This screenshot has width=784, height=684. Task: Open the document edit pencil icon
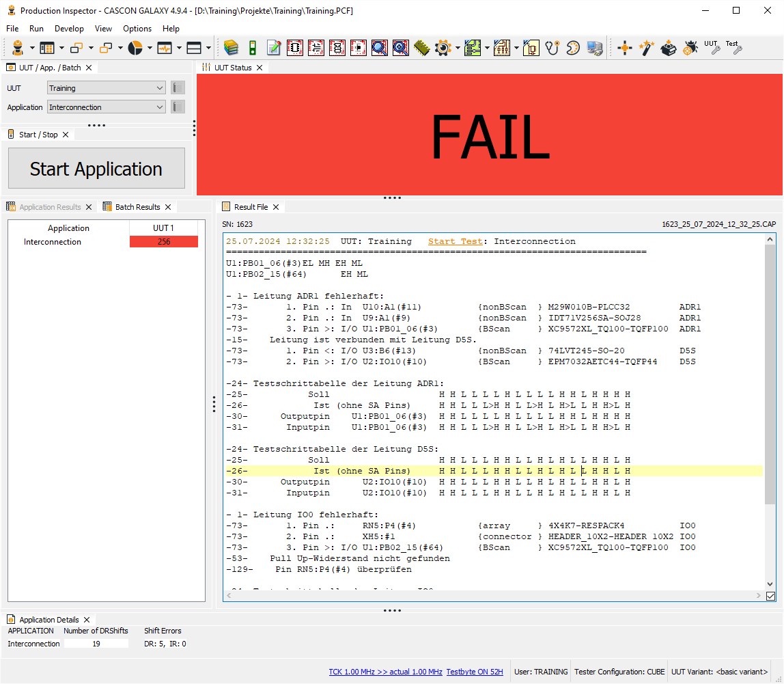coord(273,48)
